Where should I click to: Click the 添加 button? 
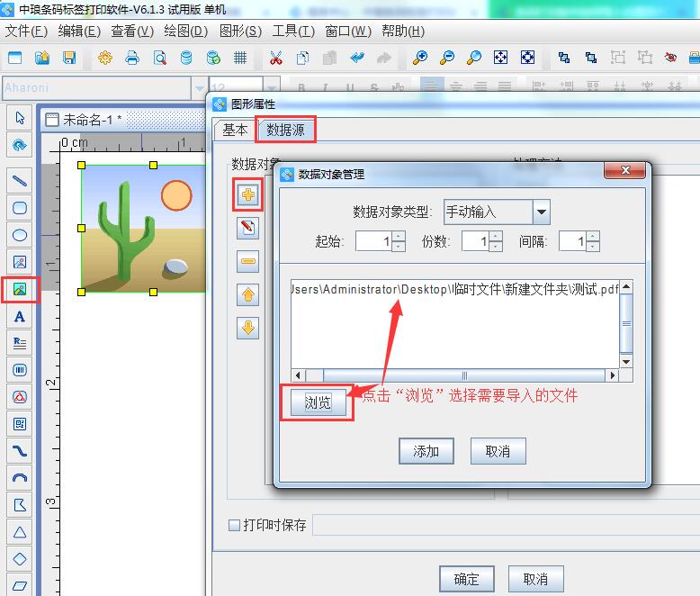(x=426, y=451)
